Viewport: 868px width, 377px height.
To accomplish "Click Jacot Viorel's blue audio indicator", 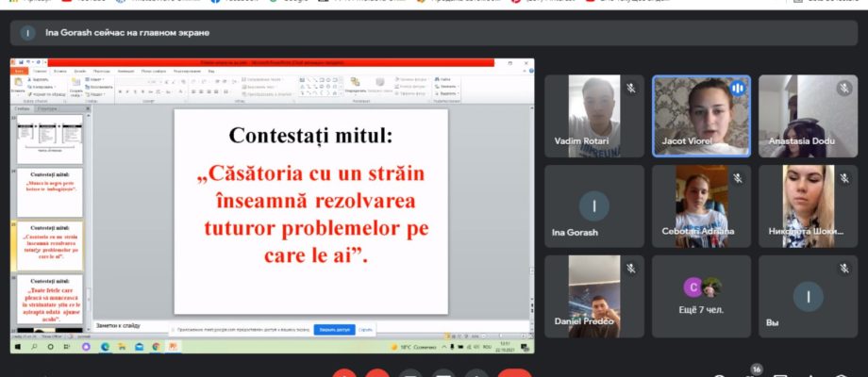I will click(738, 89).
